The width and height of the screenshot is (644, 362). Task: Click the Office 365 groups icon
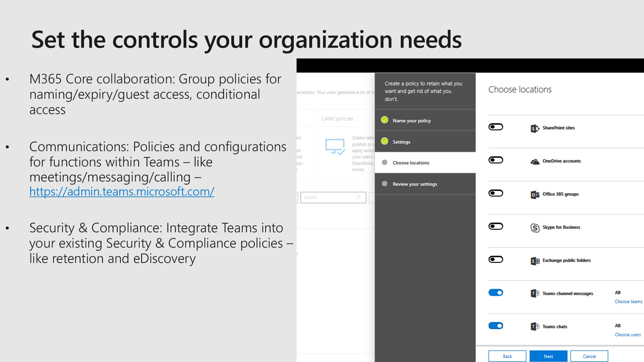tap(535, 195)
